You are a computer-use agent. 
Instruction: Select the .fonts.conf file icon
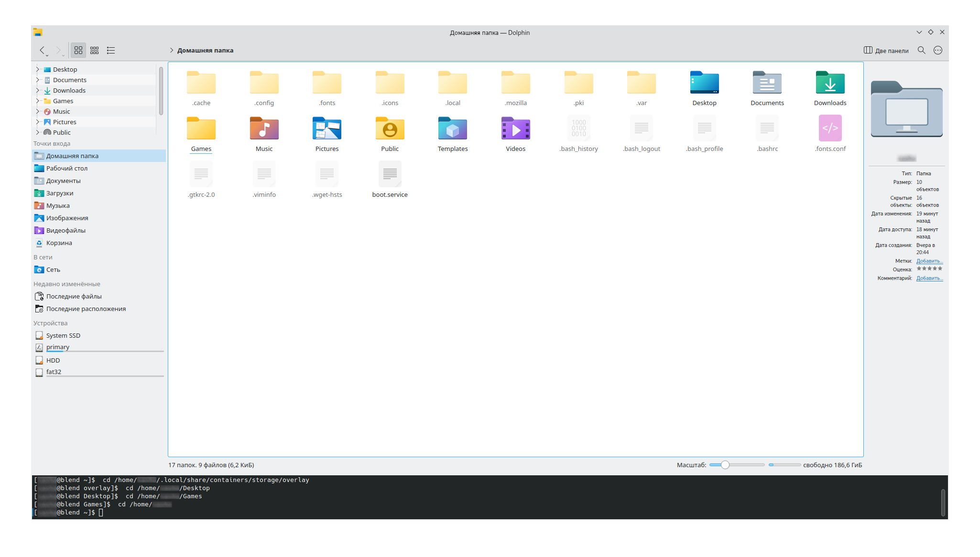point(830,129)
